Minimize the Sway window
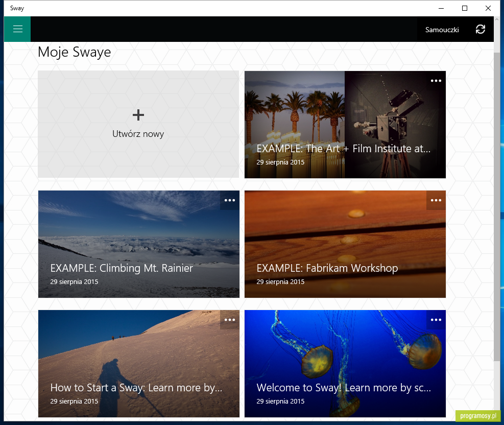504x425 pixels. click(441, 8)
